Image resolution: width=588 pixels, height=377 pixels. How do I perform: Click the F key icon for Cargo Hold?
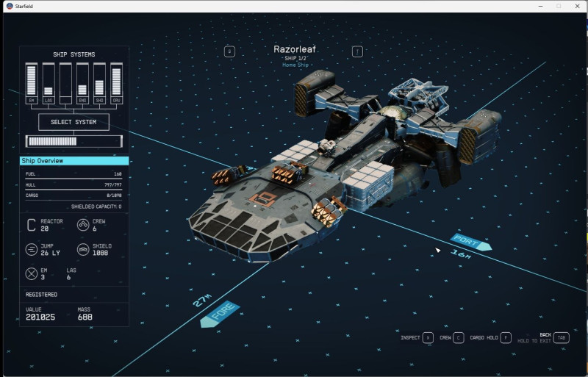click(506, 337)
